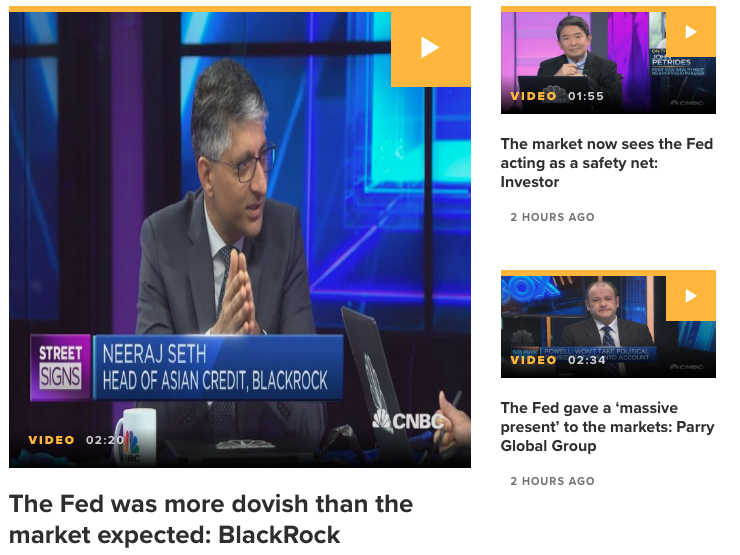Click the VIDEO 02:34 duration label
Image resolution: width=740 pixels, height=555 pixels.
pyautogui.click(x=558, y=360)
